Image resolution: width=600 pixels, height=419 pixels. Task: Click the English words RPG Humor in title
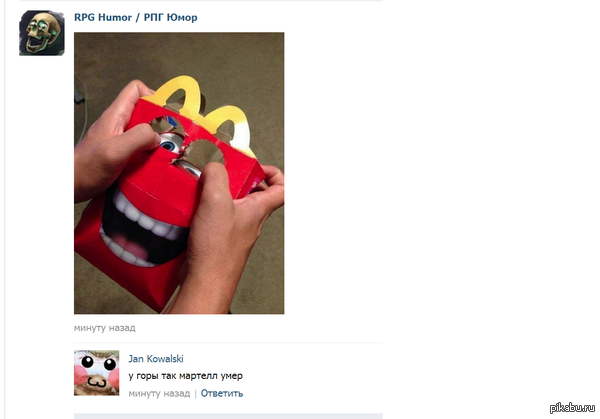[x=103, y=18]
